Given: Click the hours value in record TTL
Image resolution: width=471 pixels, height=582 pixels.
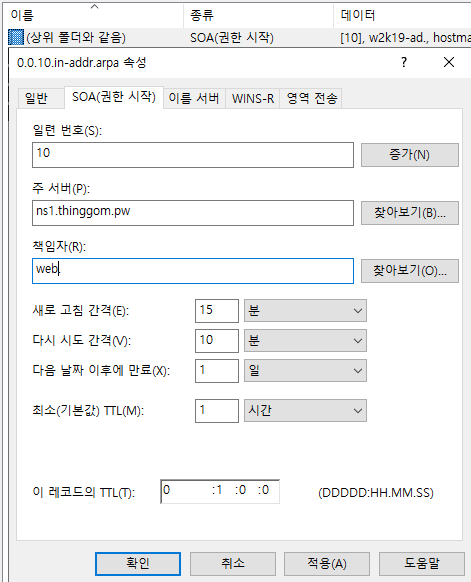Looking at the screenshot, I should (x=218, y=491).
